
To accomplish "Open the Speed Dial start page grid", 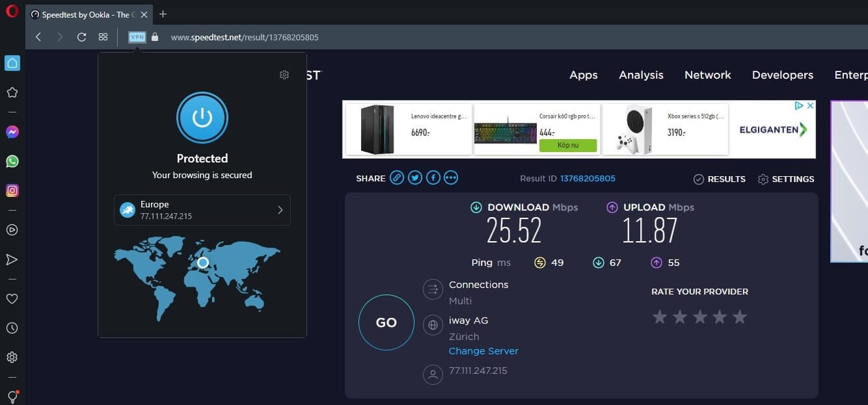I will [x=103, y=37].
